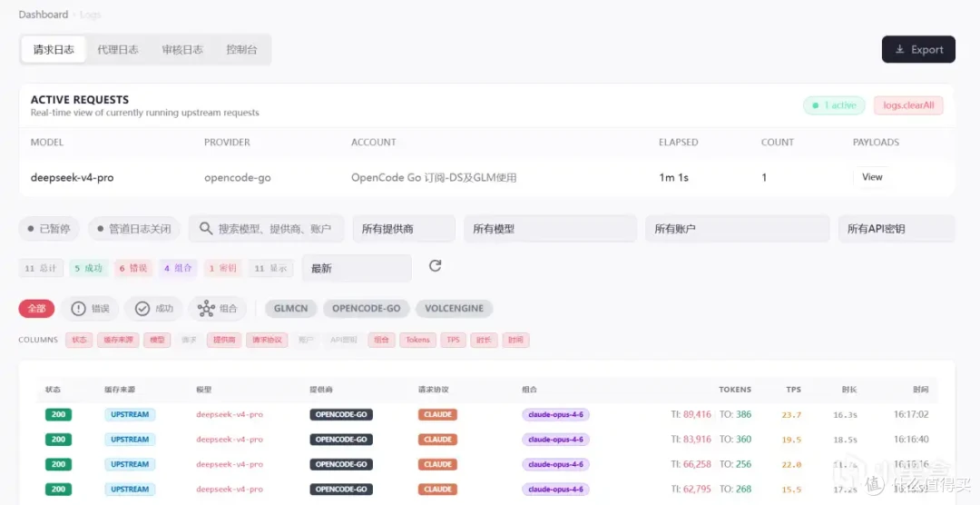The width and height of the screenshot is (980, 505).
Task: Click the TOKENS column header
Action: 735,390
